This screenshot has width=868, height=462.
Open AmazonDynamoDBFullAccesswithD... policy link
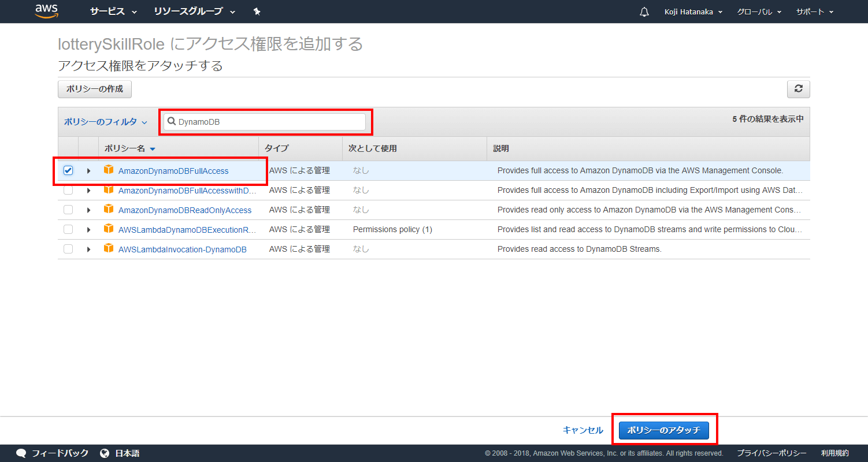(x=187, y=191)
